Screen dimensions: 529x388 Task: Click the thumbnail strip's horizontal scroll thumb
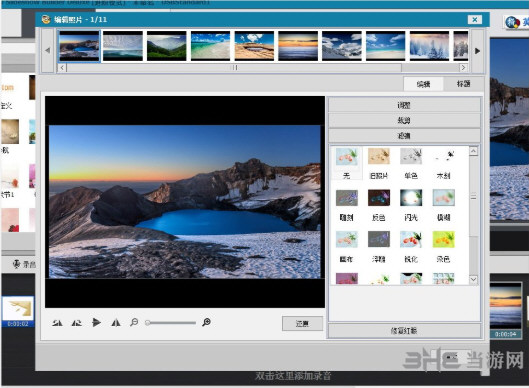pyautogui.click(x=234, y=67)
